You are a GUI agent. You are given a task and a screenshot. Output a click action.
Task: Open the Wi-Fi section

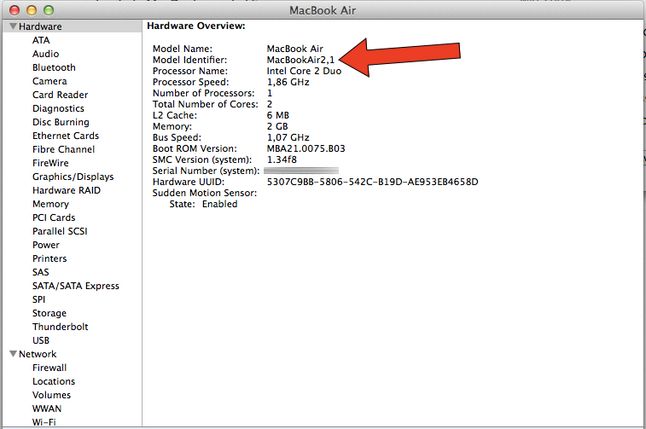[x=44, y=422]
